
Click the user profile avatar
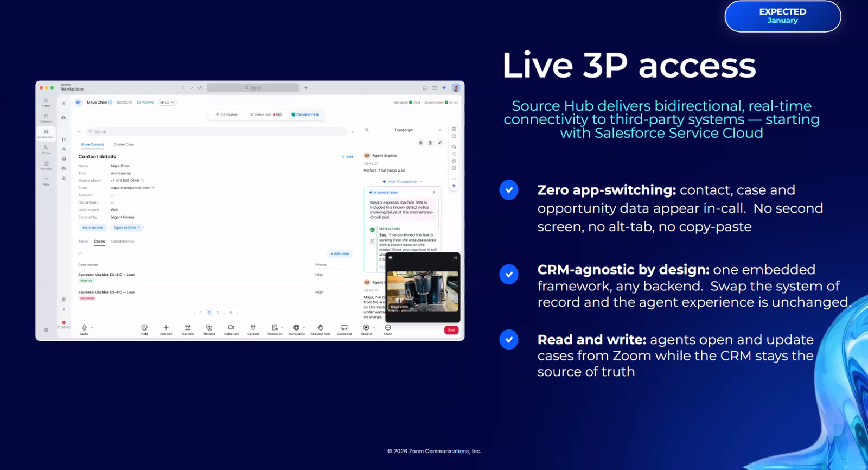pos(456,87)
